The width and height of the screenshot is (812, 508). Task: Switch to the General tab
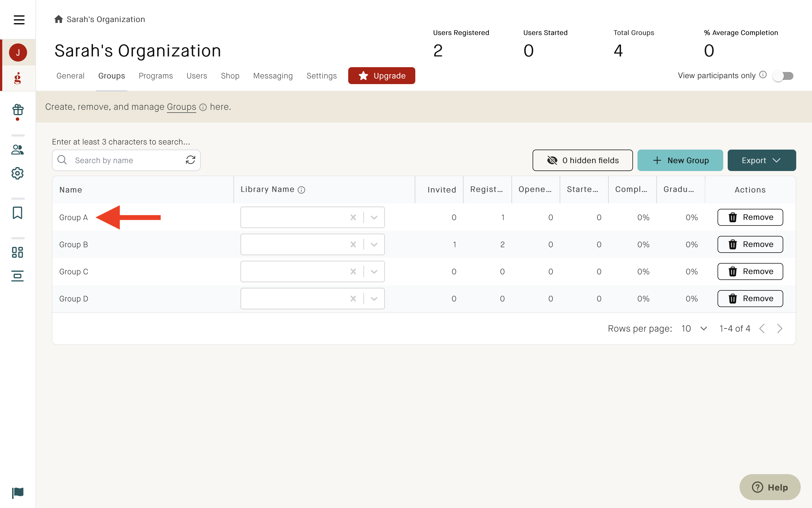click(x=70, y=76)
